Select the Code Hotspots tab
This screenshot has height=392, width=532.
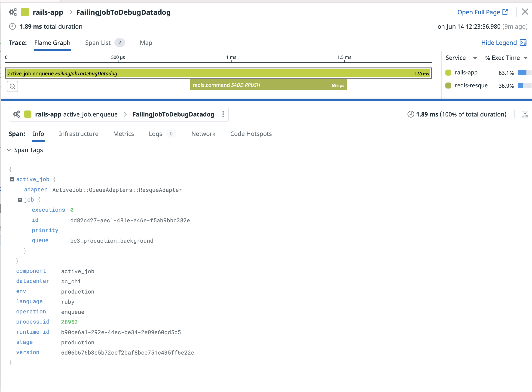(251, 134)
